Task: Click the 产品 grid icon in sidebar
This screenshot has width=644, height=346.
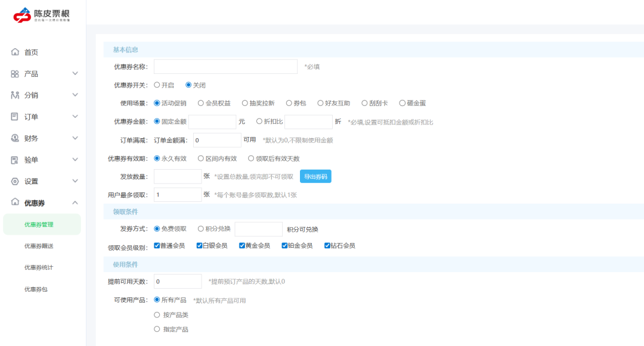Action: [15, 74]
